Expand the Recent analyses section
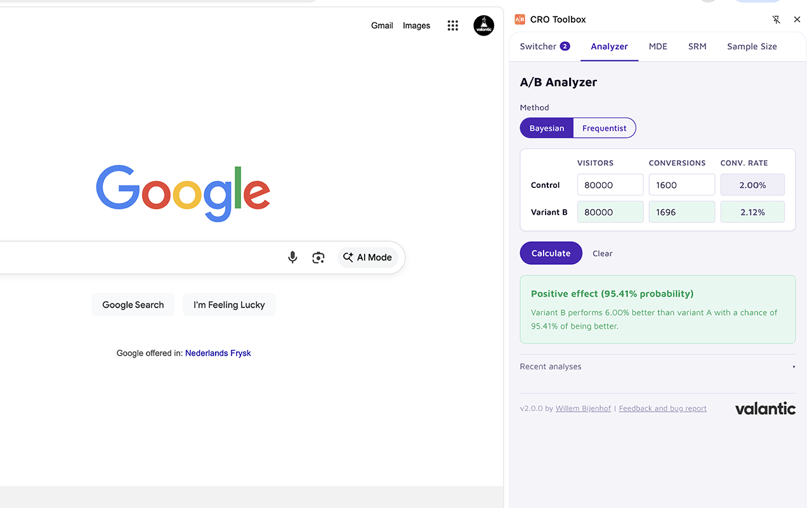The height and width of the screenshot is (508, 812). click(x=657, y=366)
